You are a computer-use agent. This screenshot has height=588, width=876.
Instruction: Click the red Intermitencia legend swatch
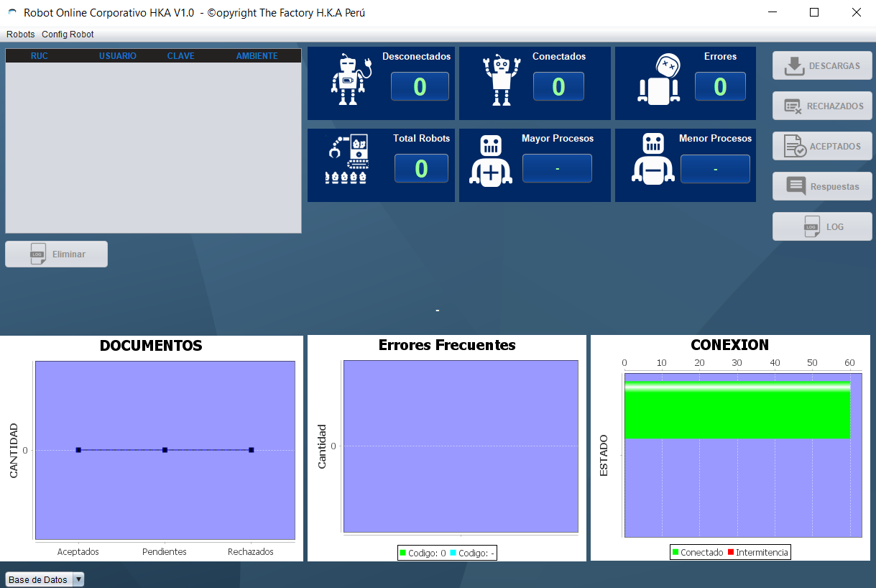click(731, 552)
